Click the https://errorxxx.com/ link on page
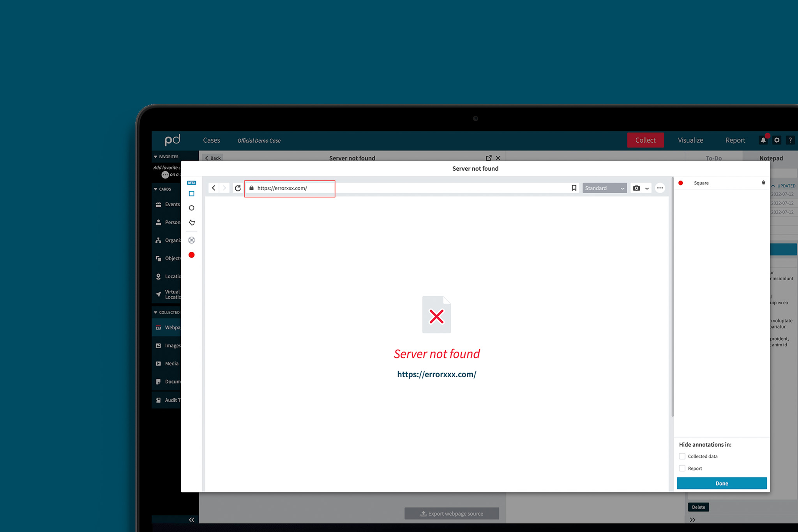Viewport: 798px width, 532px height. tap(436, 375)
